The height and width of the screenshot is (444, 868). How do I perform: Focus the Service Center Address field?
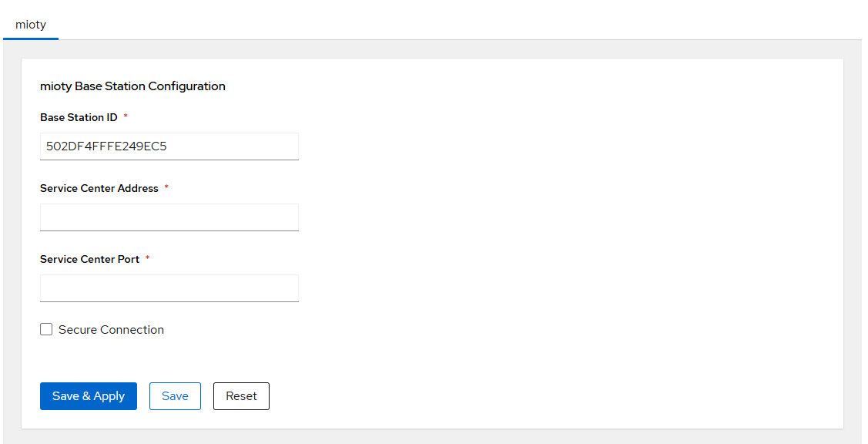coord(169,217)
